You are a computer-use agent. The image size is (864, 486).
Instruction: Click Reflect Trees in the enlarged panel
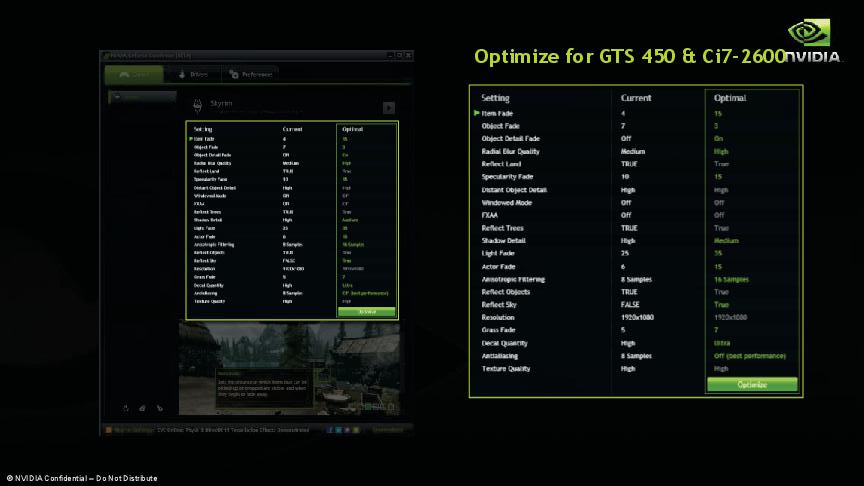(502, 228)
